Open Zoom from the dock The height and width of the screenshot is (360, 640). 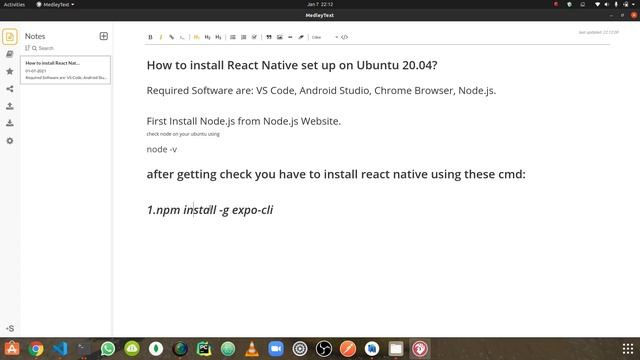coord(276,349)
